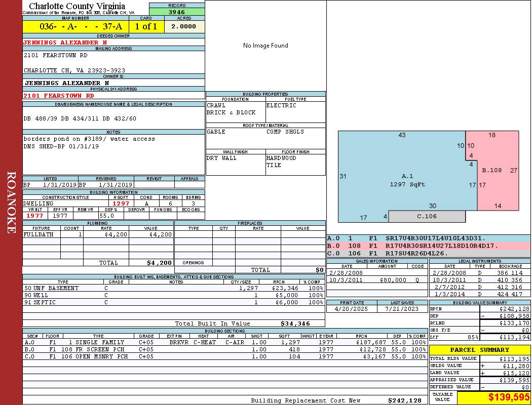
Task: Click the Dep % value 55.0
Action: (x=106, y=216)
